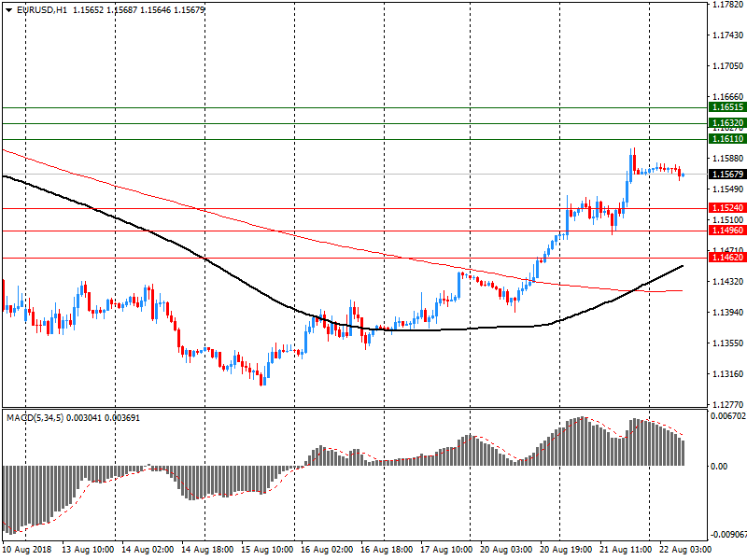Click the 15 Aug 10:00 time label
Viewport: 747px width, 560px height.
[267, 550]
